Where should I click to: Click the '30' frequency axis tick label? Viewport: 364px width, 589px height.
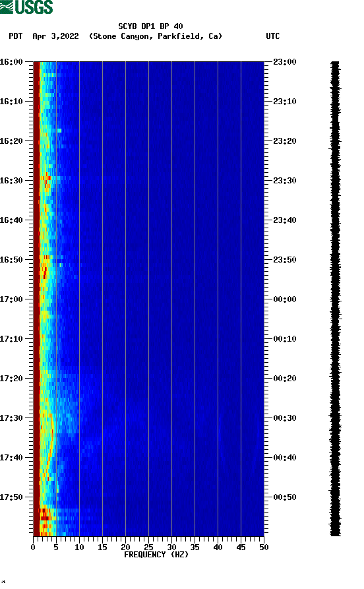tap(171, 547)
